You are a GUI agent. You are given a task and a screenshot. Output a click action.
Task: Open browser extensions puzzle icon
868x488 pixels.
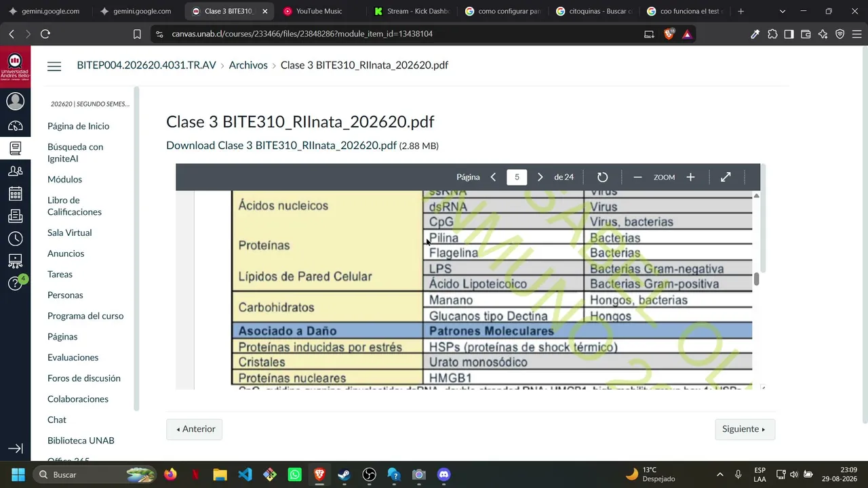772,34
